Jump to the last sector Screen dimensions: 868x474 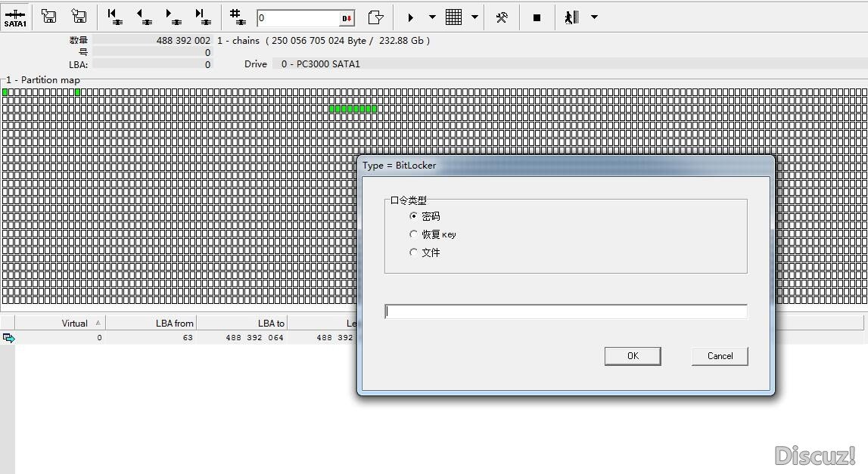[201, 17]
